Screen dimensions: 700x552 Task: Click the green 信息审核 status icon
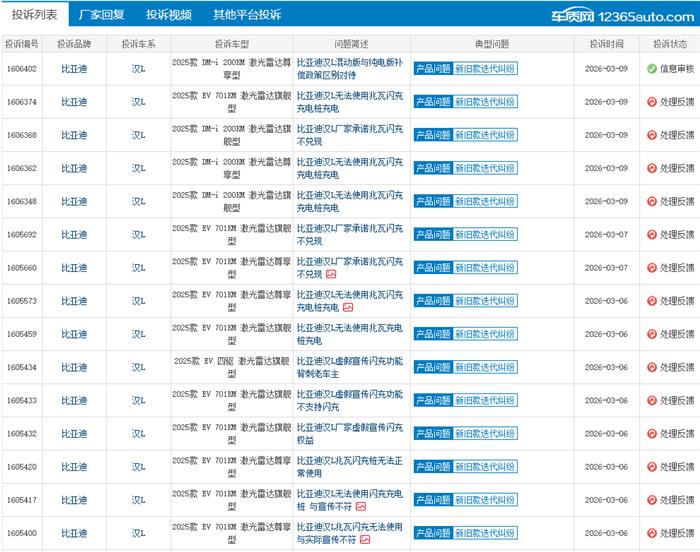pyautogui.click(x=651, y=69)
